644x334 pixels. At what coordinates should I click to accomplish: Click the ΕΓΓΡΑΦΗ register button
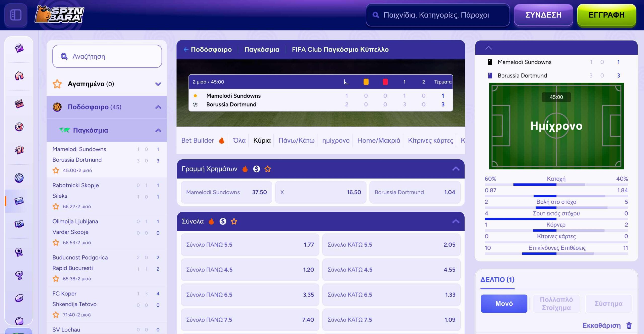606,15
